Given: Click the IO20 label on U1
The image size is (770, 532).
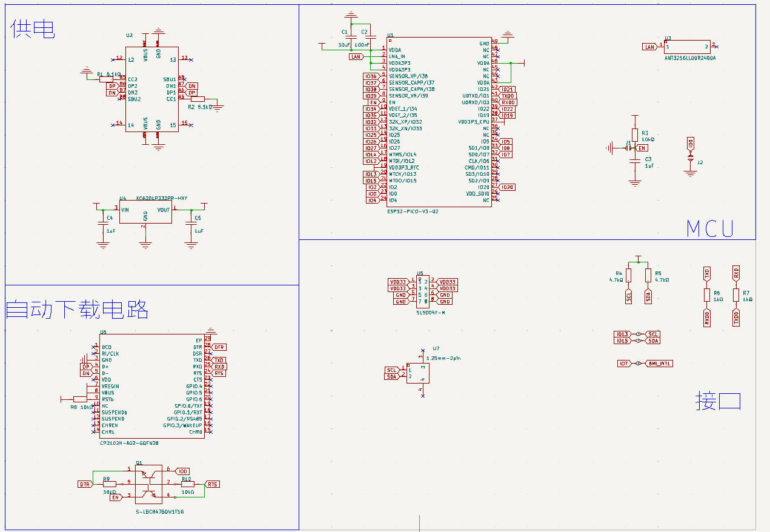Looking at the screenshot, I should click(507, 187).
